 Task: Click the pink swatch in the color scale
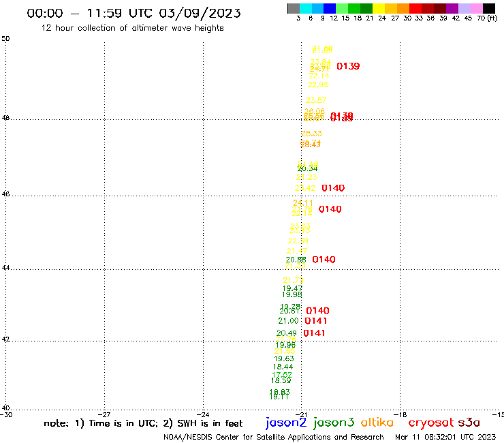[x=477, y=8]
